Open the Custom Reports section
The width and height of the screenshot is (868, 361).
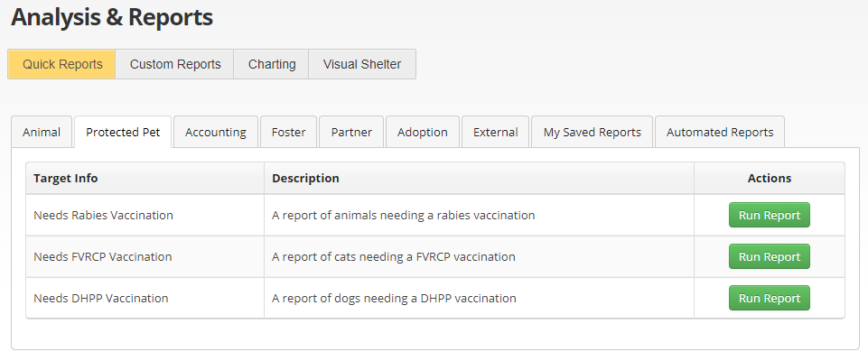(x=175, y=64)
